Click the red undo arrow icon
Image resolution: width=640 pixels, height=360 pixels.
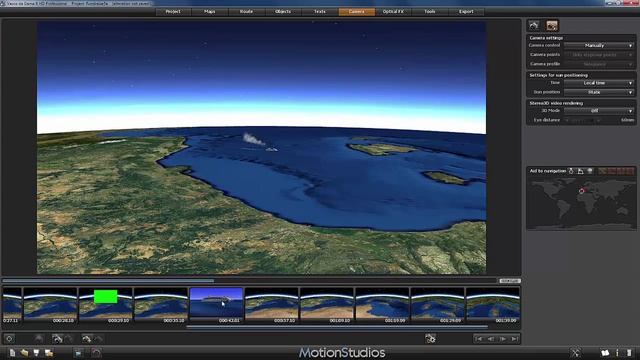click(96, 353)
